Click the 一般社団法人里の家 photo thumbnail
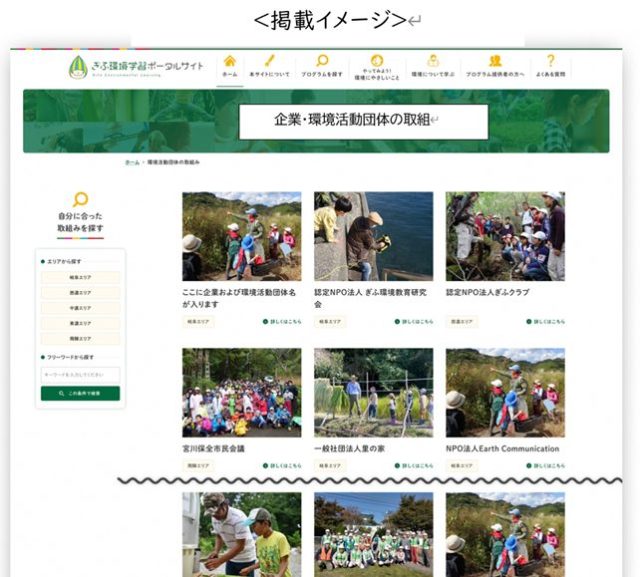Screen dimensions: 640x577 373,392
